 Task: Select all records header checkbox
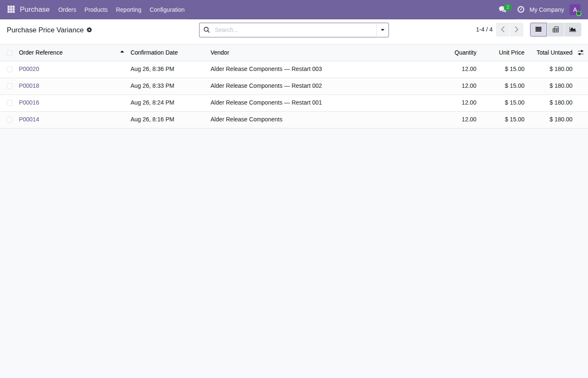10,53
